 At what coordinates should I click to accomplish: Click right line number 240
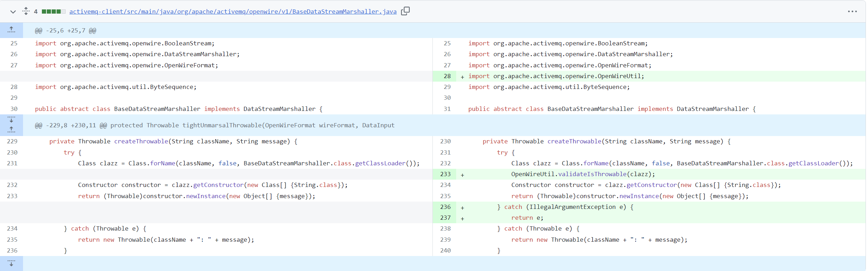pyautogui.click(x=445, y=250)
